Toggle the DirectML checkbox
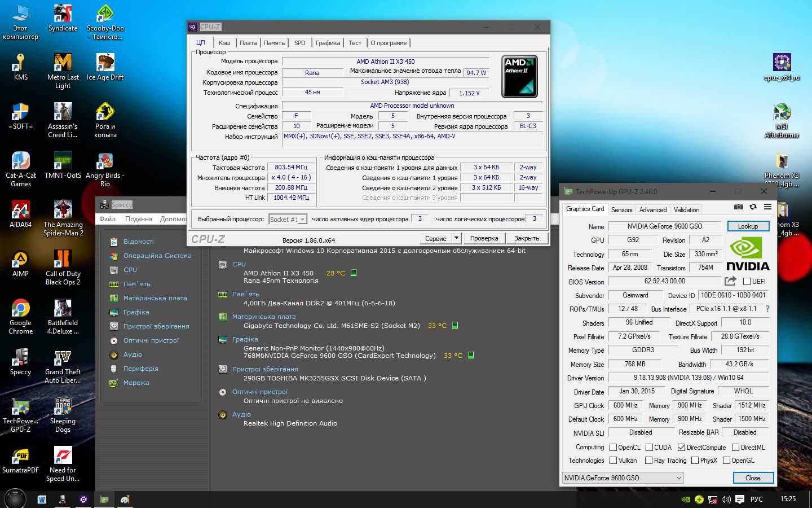This screenshot has height=508, width=812. (735, 447)
